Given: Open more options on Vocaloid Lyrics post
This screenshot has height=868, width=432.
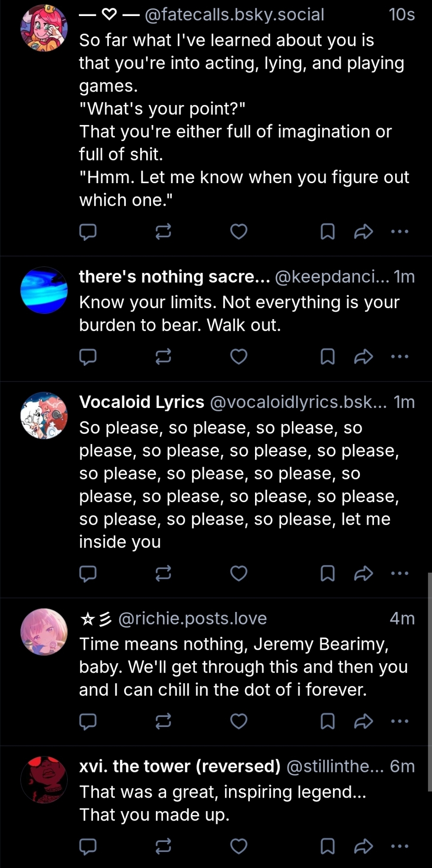Looking at the screenshot, I should click(x=399, y=573).
